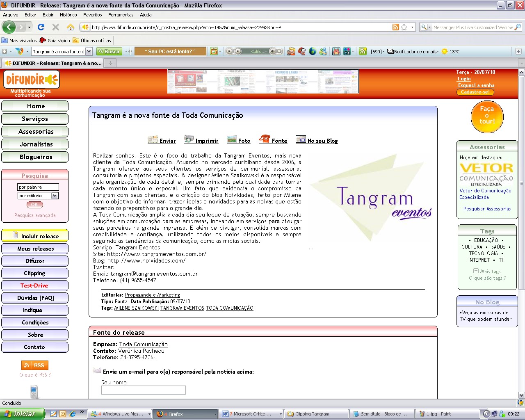Click the Incluir release document icon
Viewport: 525px width, 420px height.
point(15,235)
